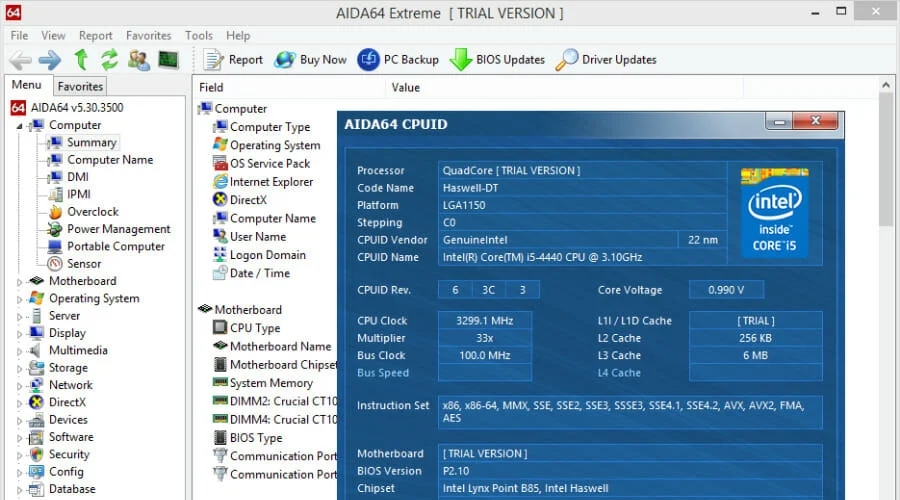
Task: Expand the Motherboard tree node
Action: coord(20,282)
